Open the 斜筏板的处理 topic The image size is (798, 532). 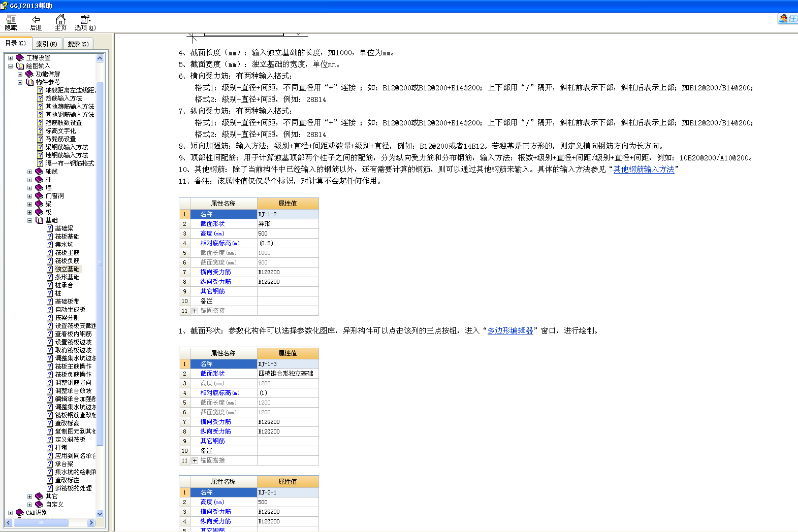pos(74,488)
